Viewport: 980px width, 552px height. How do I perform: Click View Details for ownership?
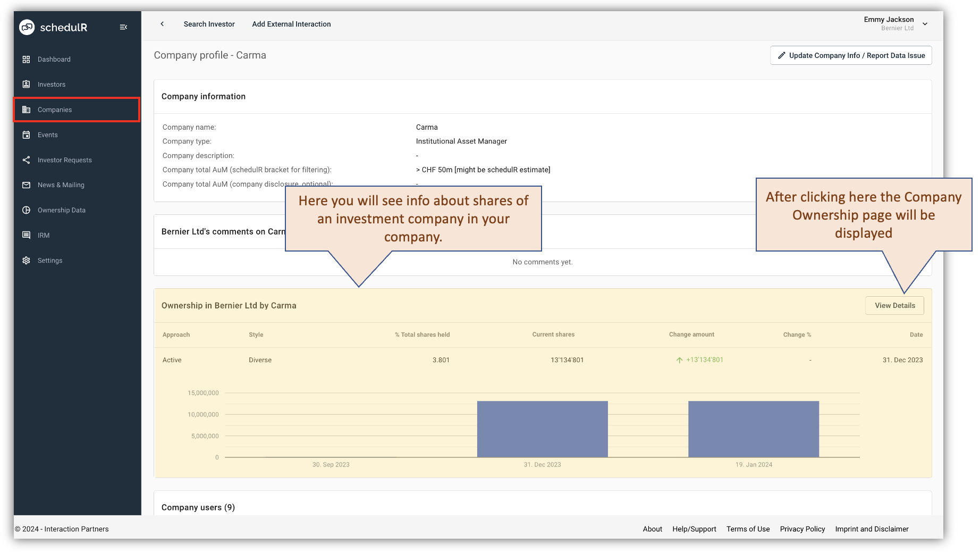tap(894, 305)
